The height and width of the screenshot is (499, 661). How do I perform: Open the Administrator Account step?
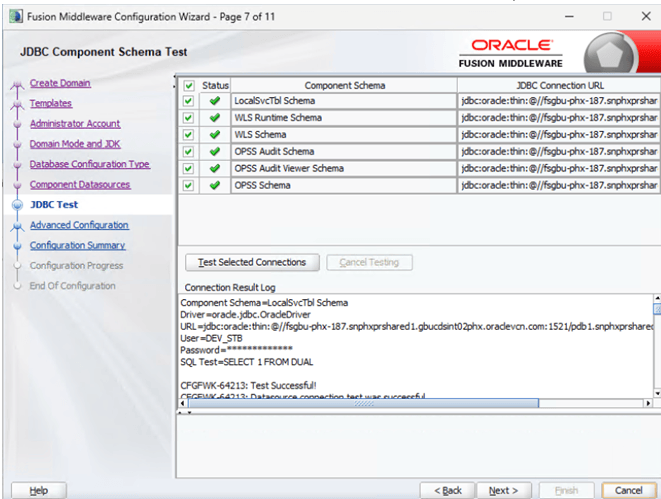click(x=75, y=123)
